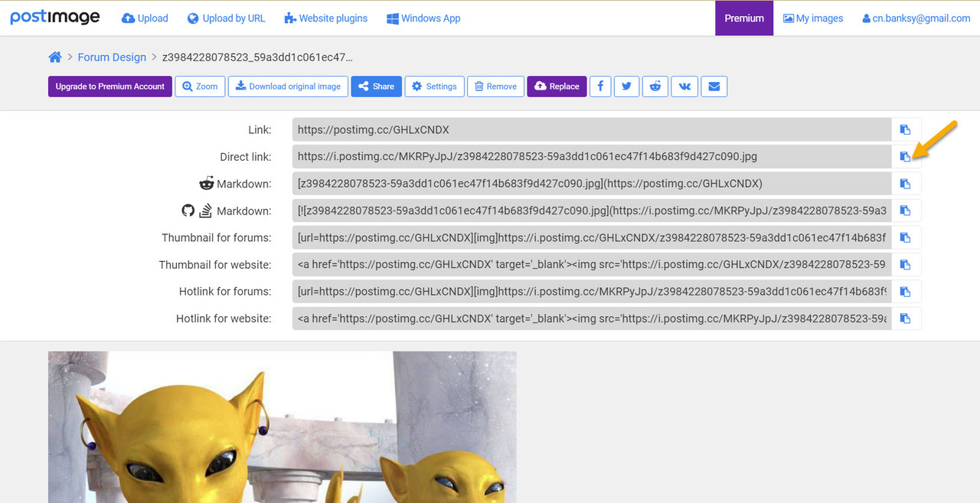Click the postimage logo
The height and width of the screenshot is (503, 980).
(55, 18)
